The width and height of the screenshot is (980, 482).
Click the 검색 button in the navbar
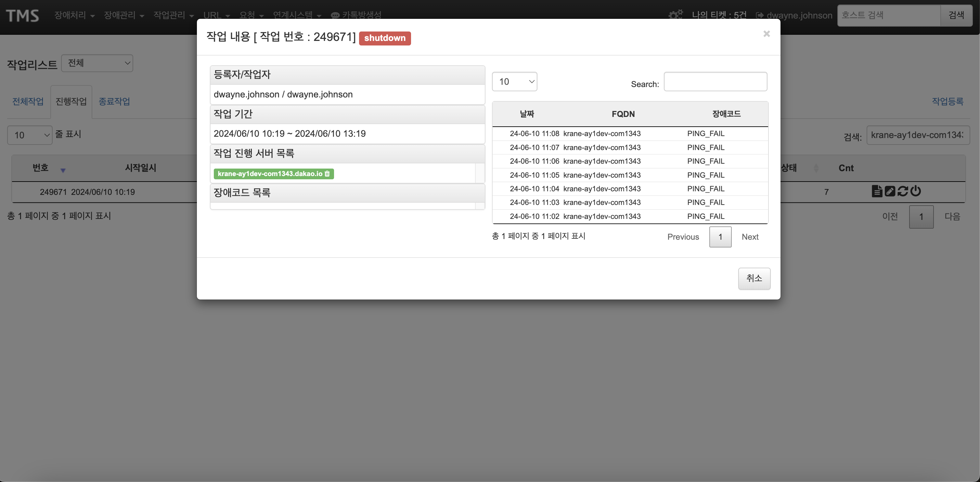pos(956,15)
